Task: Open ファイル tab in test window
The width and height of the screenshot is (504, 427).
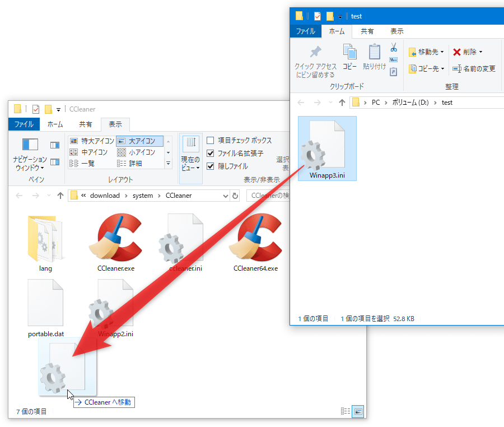Action: pos(306,31)
